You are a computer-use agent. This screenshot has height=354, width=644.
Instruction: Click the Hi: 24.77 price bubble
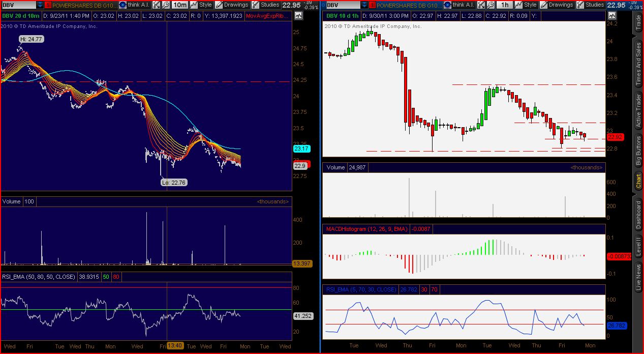32,39
